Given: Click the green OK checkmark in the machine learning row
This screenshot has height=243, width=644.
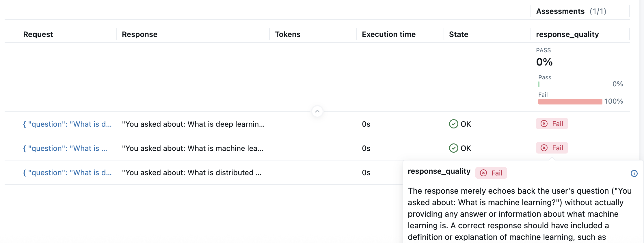Looking at the screenshot, I should [x=453, y=148].
